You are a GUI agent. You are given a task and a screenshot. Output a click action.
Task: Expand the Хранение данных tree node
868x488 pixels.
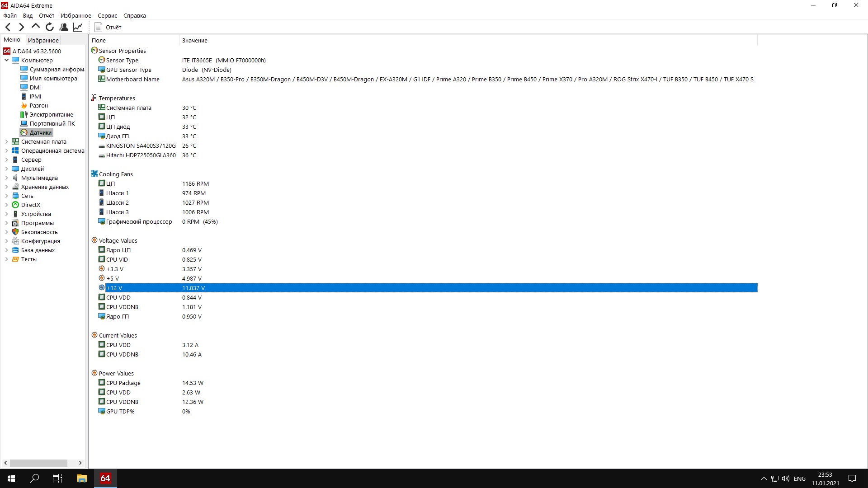(x=6, y=187)
